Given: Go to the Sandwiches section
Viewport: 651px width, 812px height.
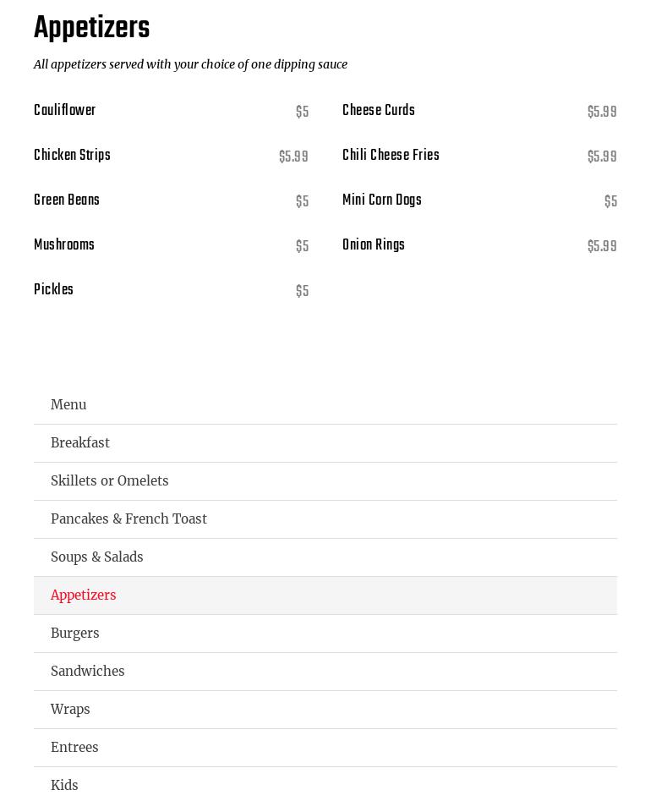Looking at the screenshot, I should pyautogui.click(x=88, y=672).
